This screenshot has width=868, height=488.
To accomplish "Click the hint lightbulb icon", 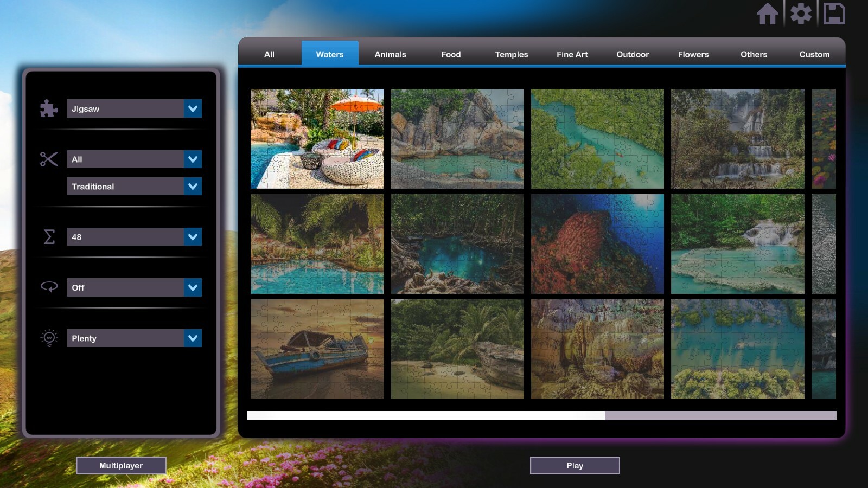I will coord(48,338).
